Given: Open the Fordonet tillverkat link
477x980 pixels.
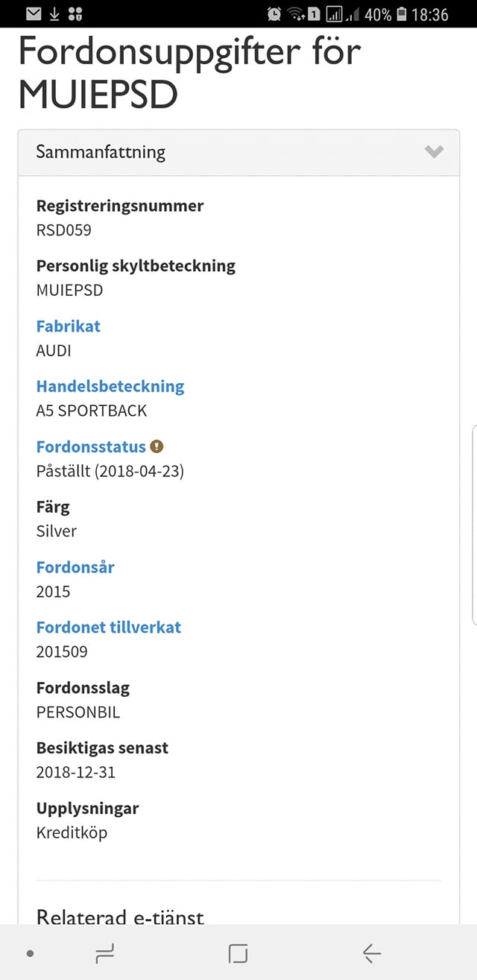Looking at the screenshot, I should click(109, 627).
